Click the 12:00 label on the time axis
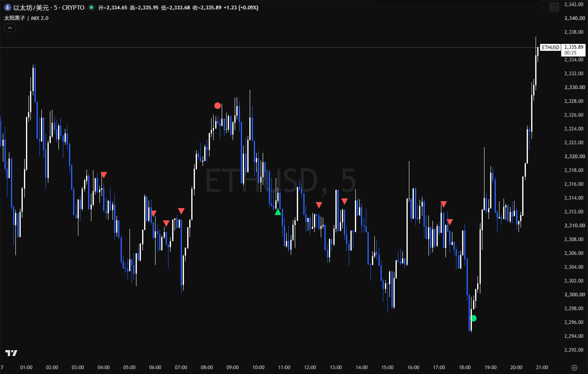The height and width of the screenshot is (374, 588). 310,367
